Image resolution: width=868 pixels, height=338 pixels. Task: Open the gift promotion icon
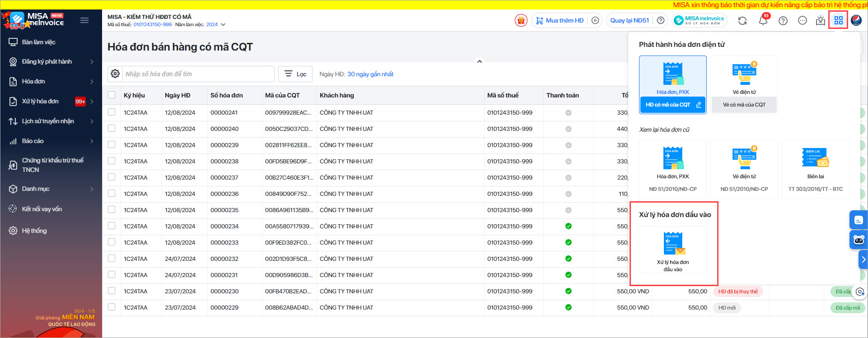click(x=521, y=20)
